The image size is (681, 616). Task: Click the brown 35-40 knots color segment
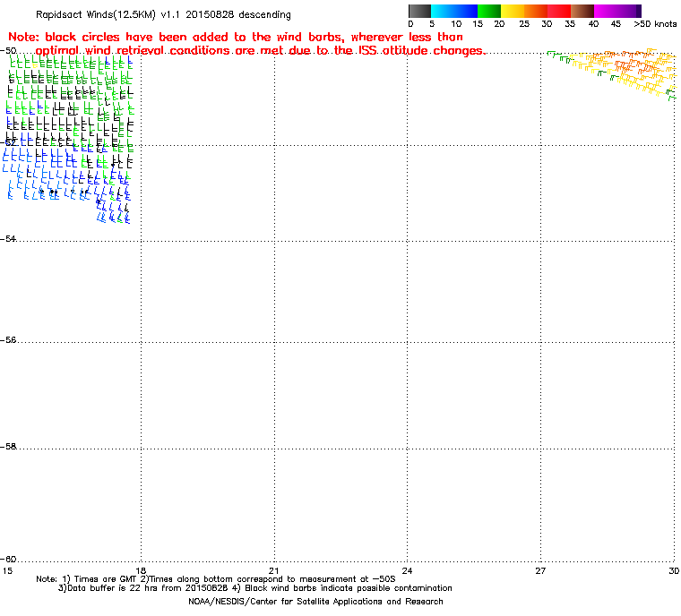(582, 11)
